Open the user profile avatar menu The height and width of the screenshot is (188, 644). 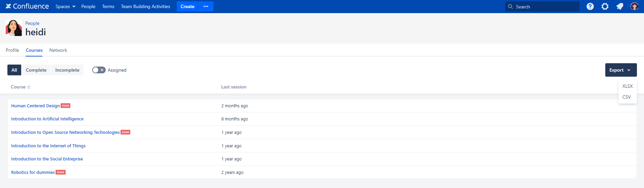[634, 6]
